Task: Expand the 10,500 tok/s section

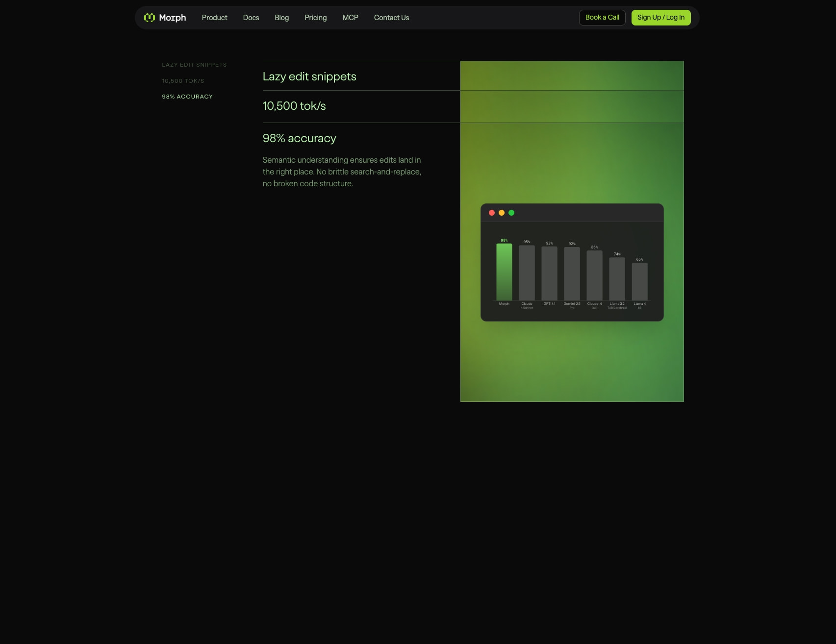Action: [294, 106]
